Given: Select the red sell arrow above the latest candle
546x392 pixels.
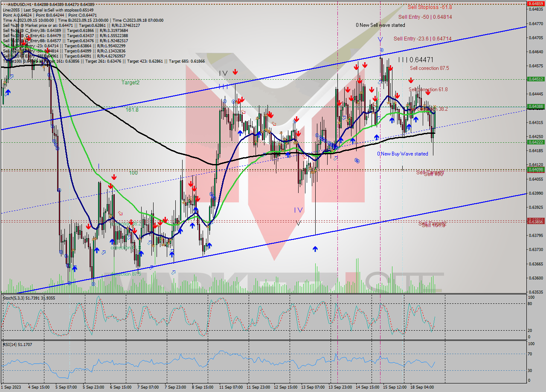Looking at the screenshot, I should pos(428,93).
